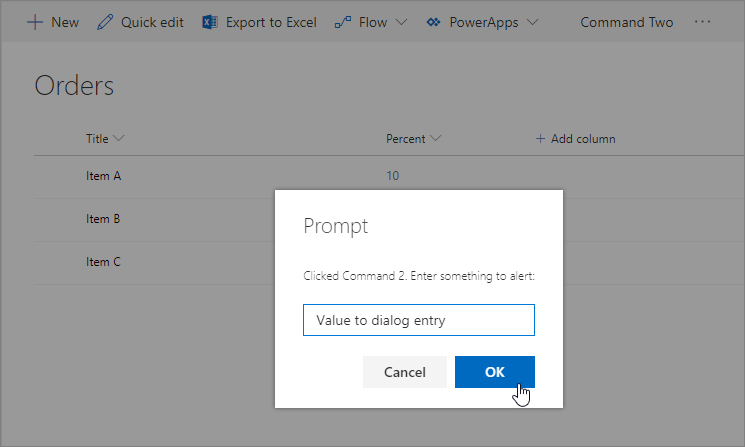Choose Export to Excel command
This screenshot has width=745, height=447.
point(271,22)
